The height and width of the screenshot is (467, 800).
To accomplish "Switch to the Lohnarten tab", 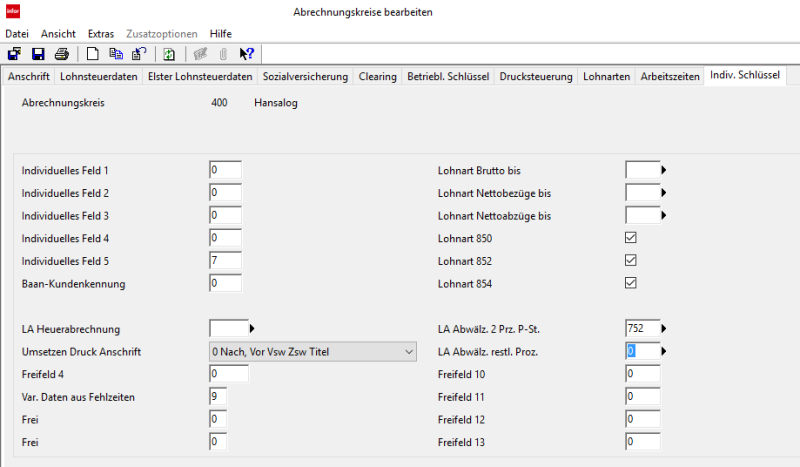I will (606, 77).
